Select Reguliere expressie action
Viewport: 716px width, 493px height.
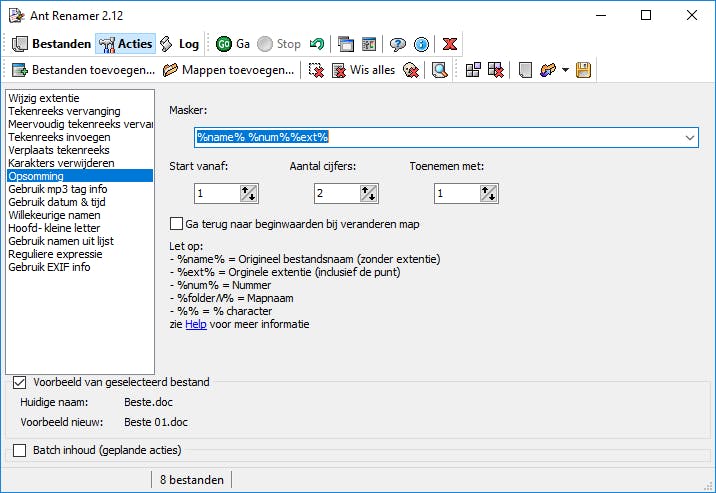click(80, 254)
